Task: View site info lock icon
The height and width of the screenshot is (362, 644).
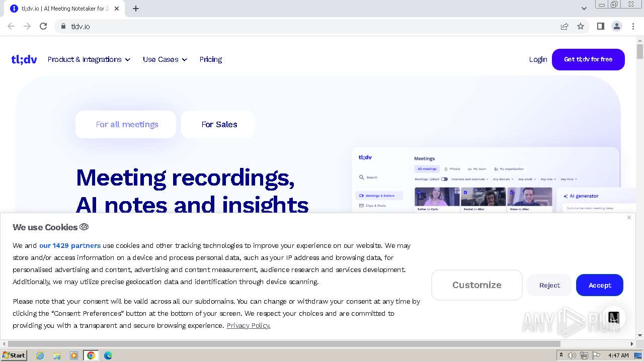Action: point(63,26)
